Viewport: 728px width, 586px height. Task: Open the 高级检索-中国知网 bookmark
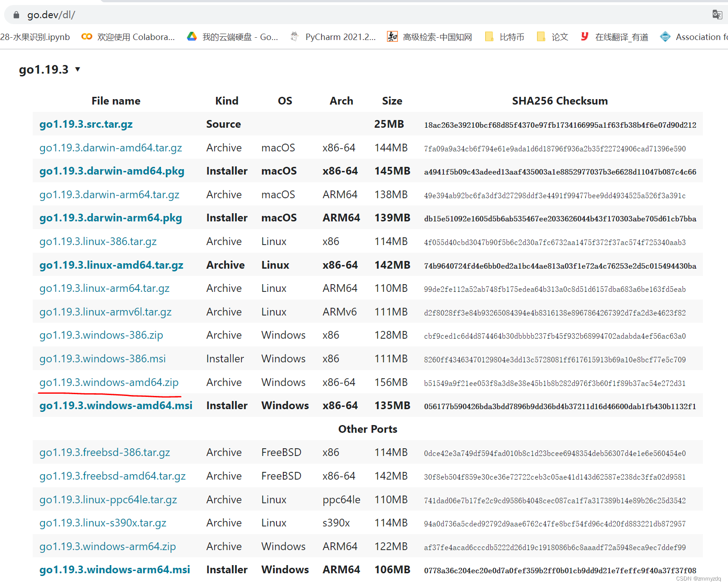430,37
